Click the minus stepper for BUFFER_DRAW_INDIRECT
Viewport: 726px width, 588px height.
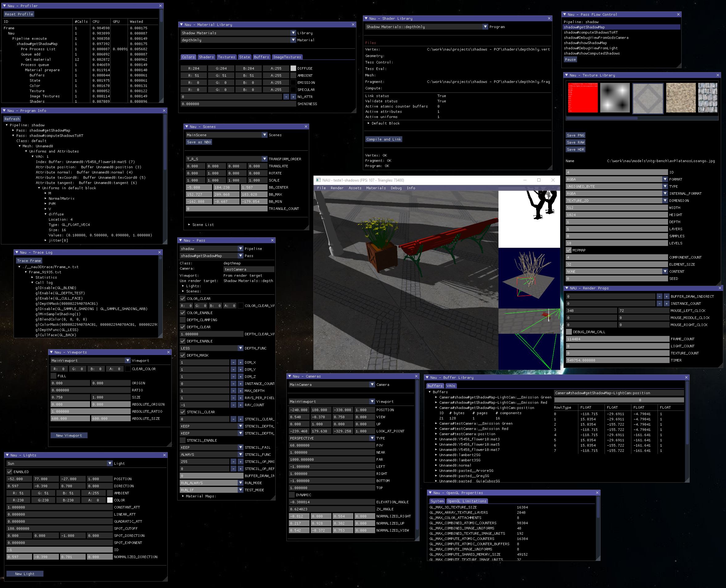tap(659, 296)
